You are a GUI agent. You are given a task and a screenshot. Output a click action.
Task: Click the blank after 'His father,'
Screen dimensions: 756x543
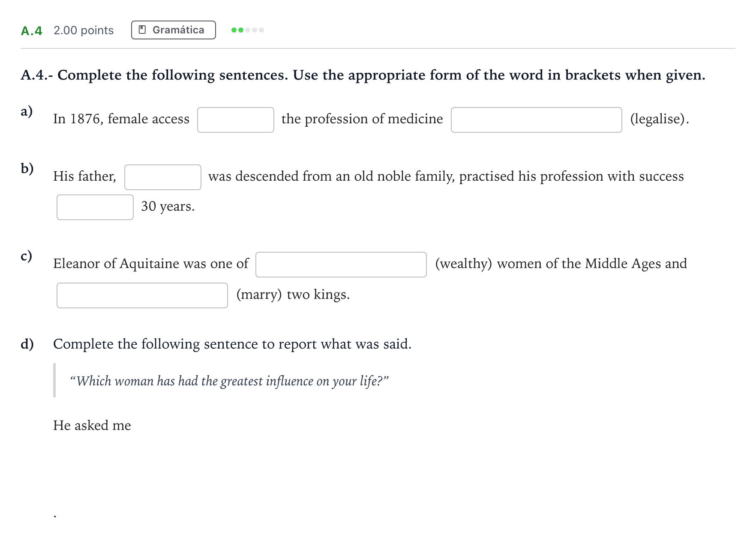click(162, 177)
